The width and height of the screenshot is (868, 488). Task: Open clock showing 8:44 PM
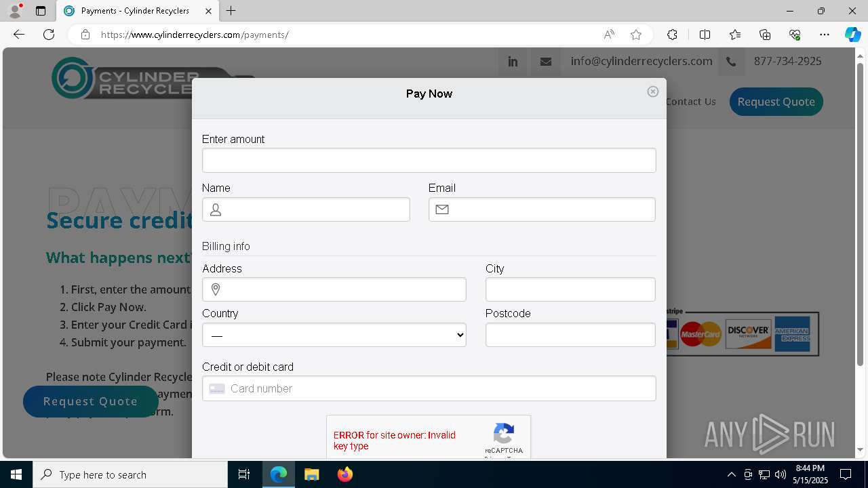pos(810,474)
